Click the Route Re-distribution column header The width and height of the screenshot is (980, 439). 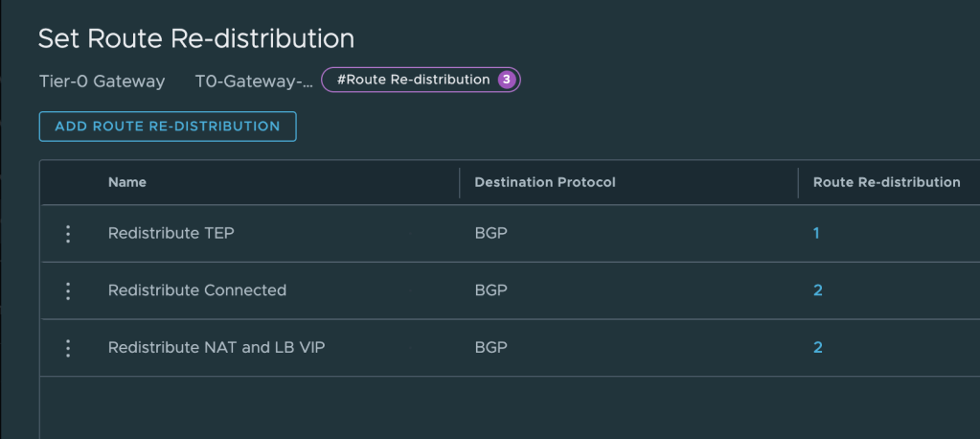(x=886, y=182)
